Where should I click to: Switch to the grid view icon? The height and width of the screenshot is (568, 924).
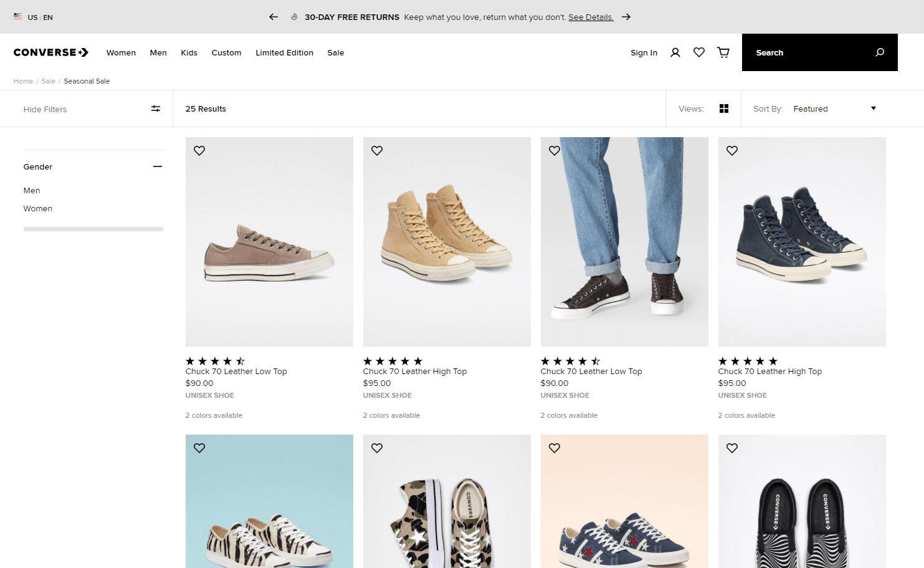(724, 108)
